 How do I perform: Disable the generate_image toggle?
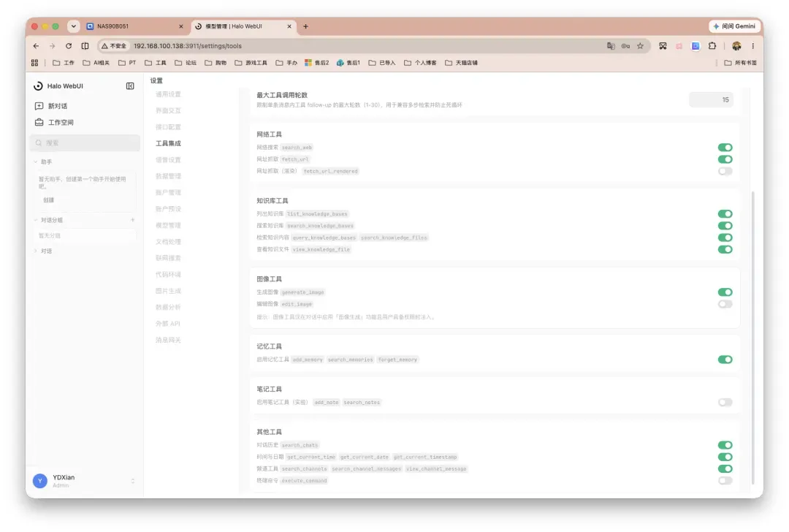725,292
